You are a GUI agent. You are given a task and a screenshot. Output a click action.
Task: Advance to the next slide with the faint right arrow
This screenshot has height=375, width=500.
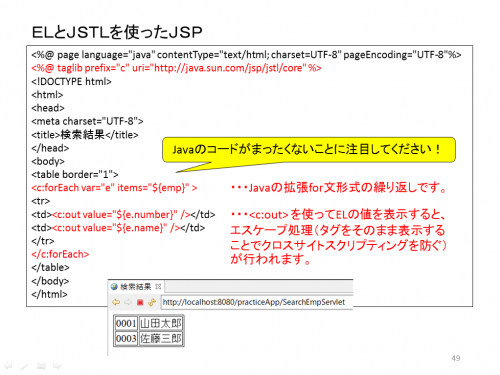tap(57, 366)
